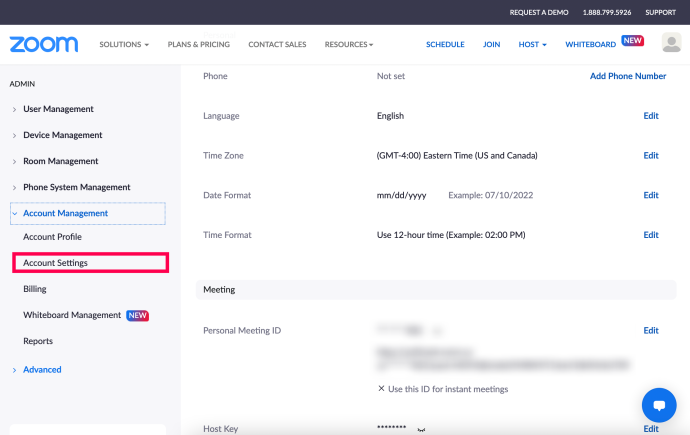Open the Host dropdown menu
690x435 pixels.
pos(532,44)
